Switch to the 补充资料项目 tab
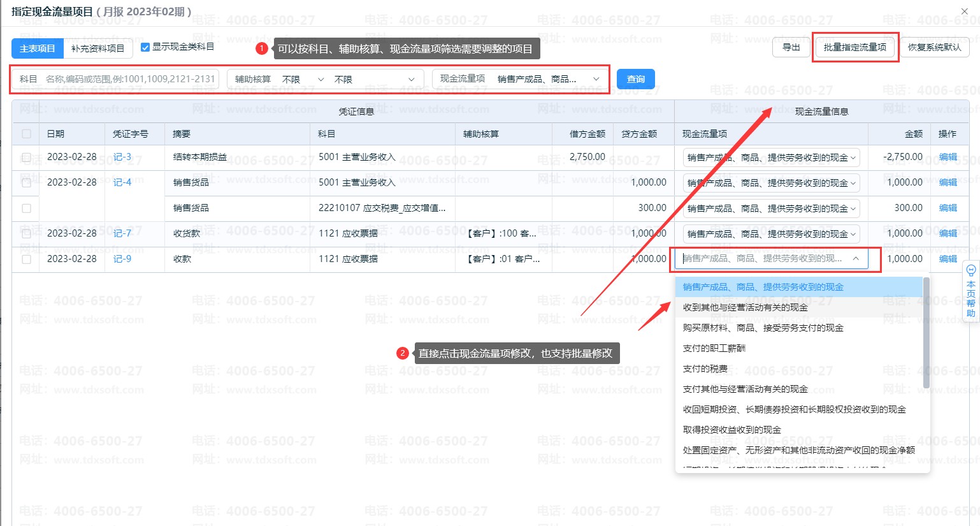This screenshot has height=526, width=980. pos(97,48)
